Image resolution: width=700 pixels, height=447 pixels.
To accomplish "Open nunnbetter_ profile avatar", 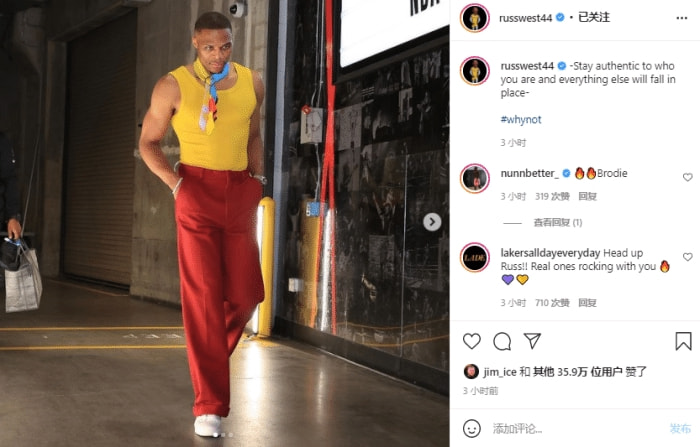I will [x=475, y=178].
